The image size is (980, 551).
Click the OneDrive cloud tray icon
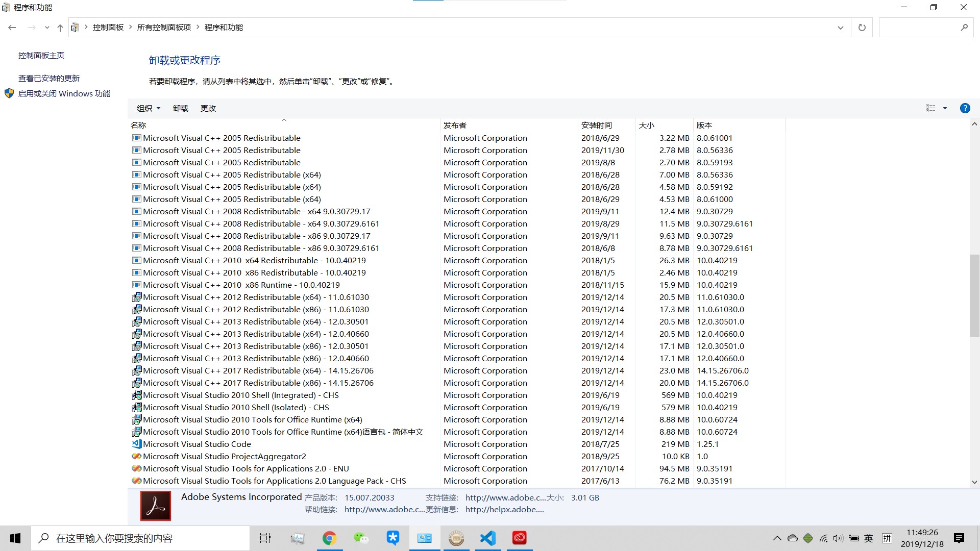pyautogui.click(x=793, y=538)
